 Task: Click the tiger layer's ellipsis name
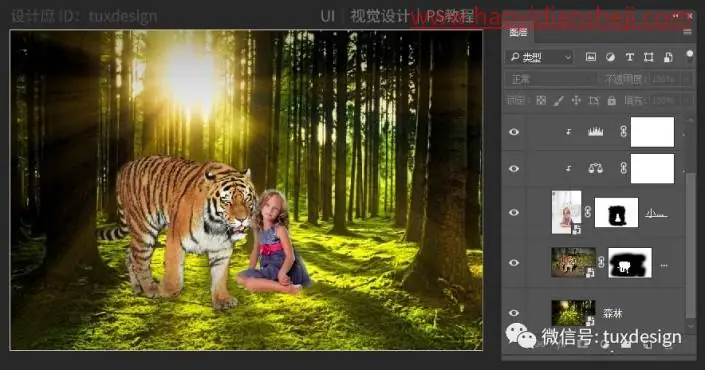coord(664,265)
